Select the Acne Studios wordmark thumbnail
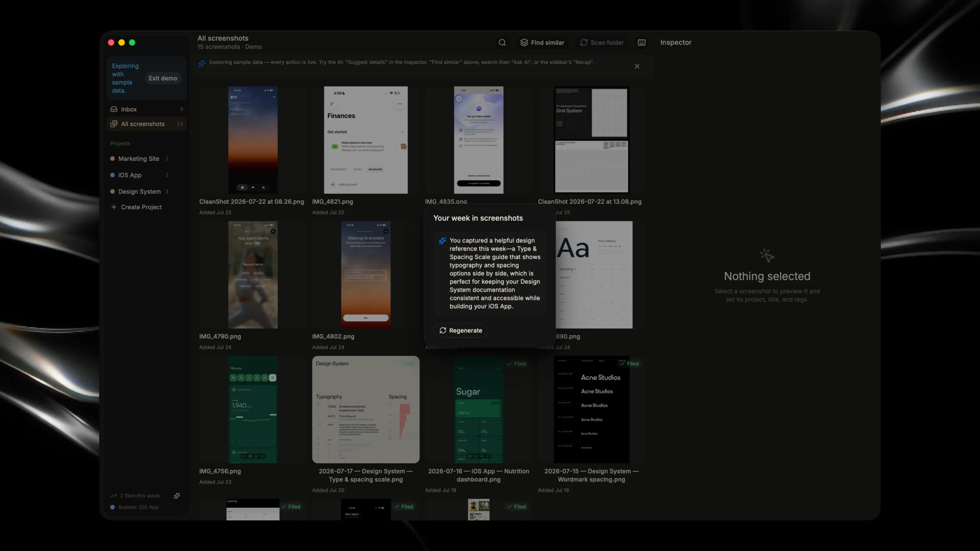The width and height of the screenshot is (980, 551). pyautogui.click(x=591, y=410)
